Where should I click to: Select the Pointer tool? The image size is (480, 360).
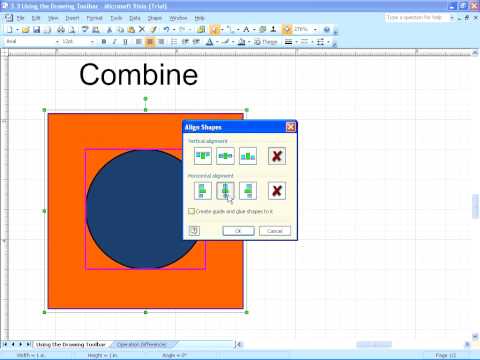214,30
